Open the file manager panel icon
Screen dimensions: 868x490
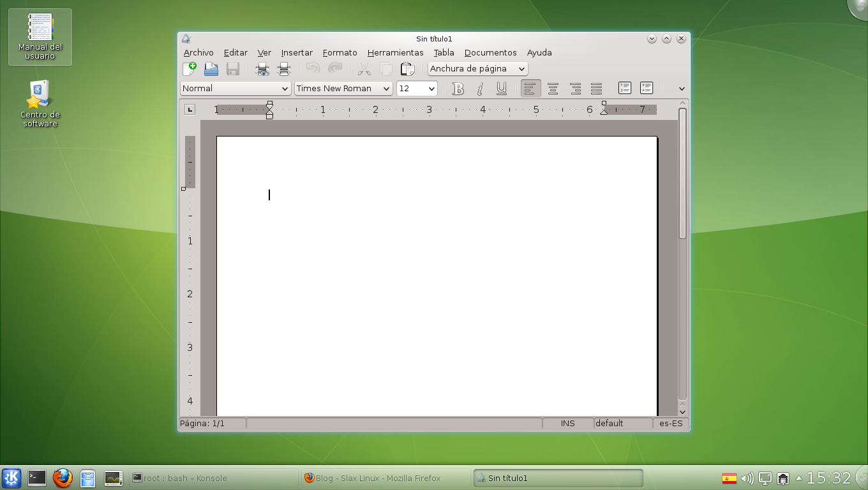[x=88, y=478]
